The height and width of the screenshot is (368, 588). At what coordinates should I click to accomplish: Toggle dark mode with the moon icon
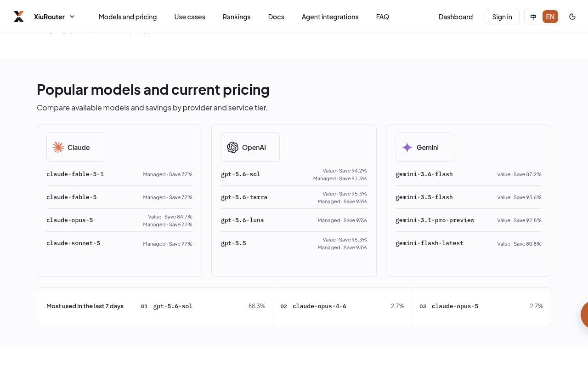(572, 17)
